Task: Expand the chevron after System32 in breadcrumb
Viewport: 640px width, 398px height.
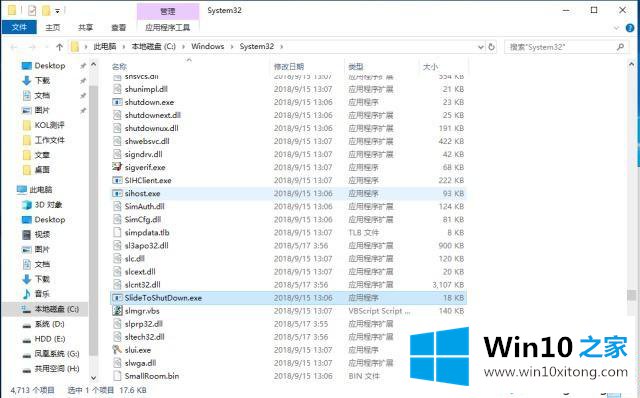Action: (x=281, y=47)
